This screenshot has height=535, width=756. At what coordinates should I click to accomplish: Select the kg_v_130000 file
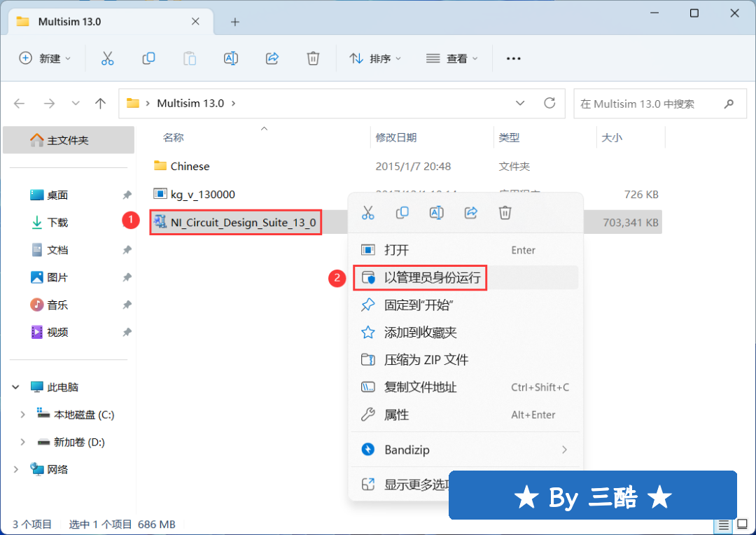point(202,195)
